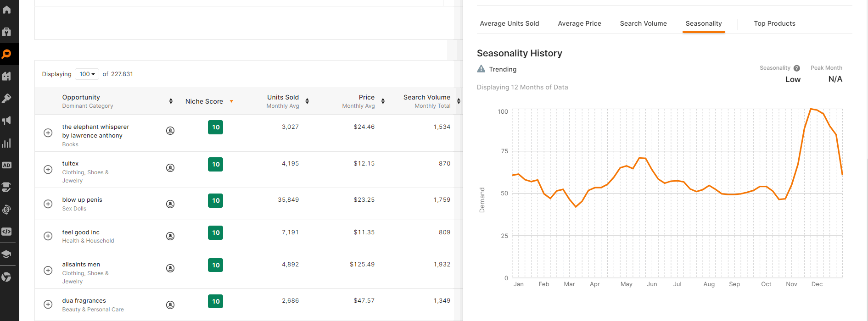
Task: Click the Search Volume column header
Action: click(x=427, y=97)
